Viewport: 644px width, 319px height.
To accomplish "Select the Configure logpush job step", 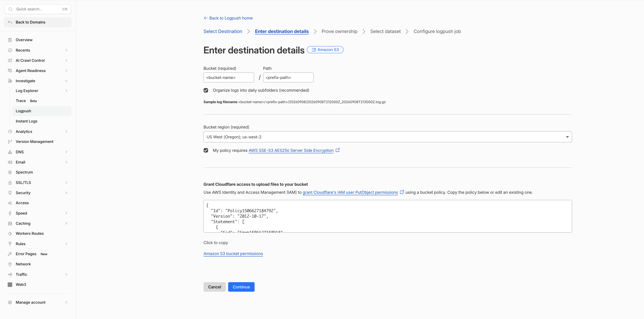I will 437,32.
